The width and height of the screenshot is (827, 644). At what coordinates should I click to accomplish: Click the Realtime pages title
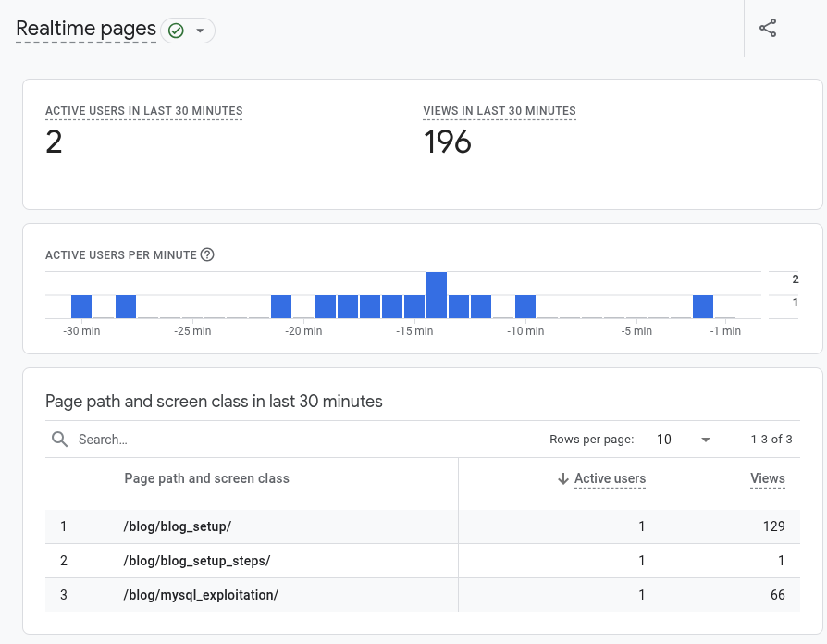[x=86, y=29]
